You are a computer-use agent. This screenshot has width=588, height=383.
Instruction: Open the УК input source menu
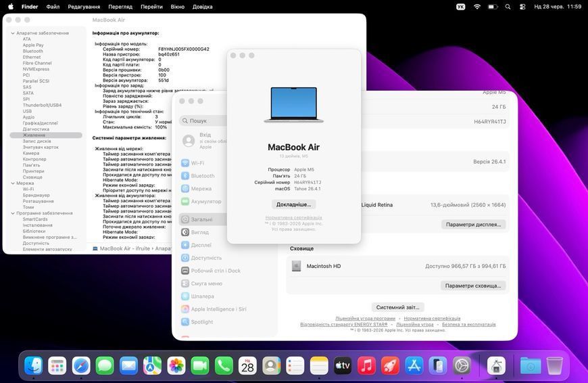pos(460,7)
